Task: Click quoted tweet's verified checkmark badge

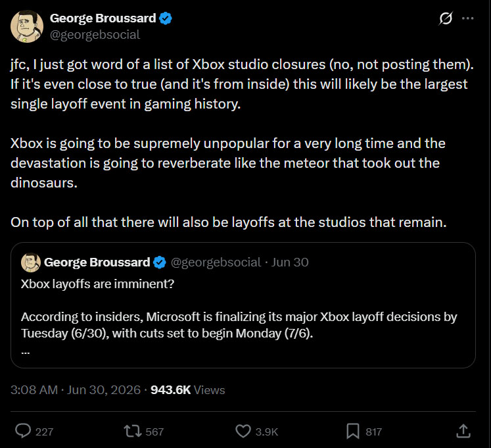Action: coord(160,262)
